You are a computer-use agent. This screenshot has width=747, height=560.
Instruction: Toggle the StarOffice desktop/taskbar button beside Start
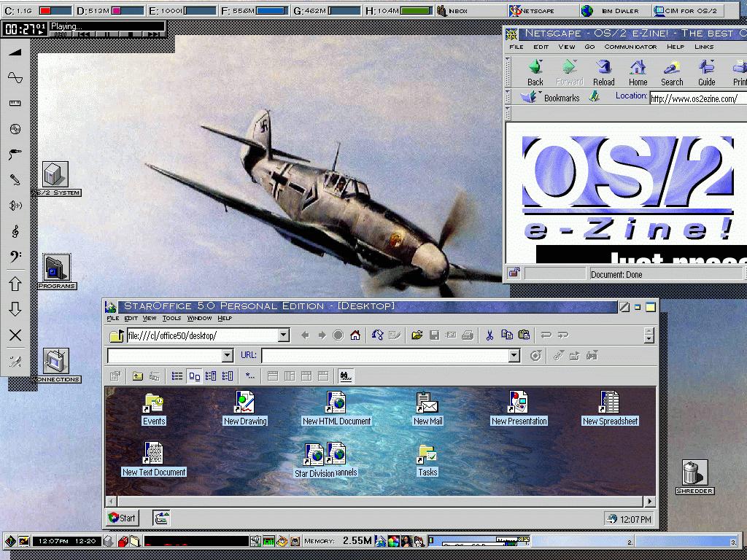click(161, 518)
